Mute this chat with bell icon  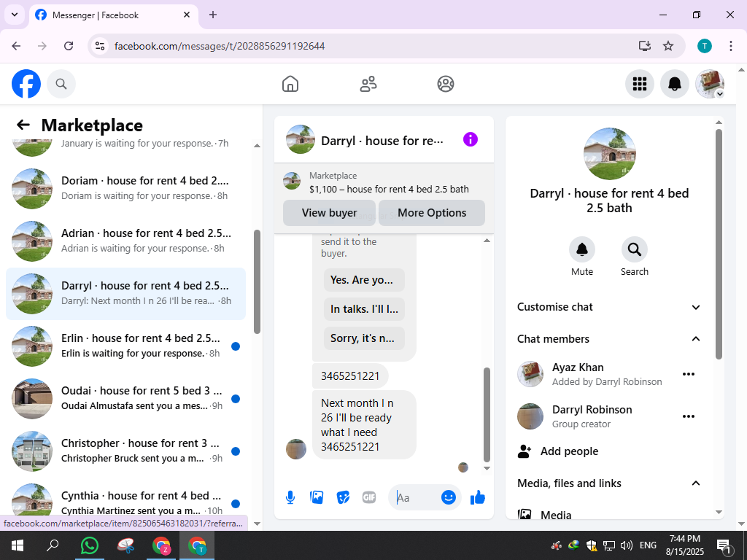582,249
